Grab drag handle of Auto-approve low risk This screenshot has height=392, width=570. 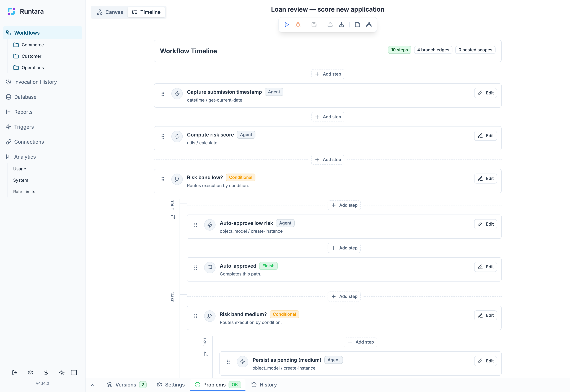196,225
